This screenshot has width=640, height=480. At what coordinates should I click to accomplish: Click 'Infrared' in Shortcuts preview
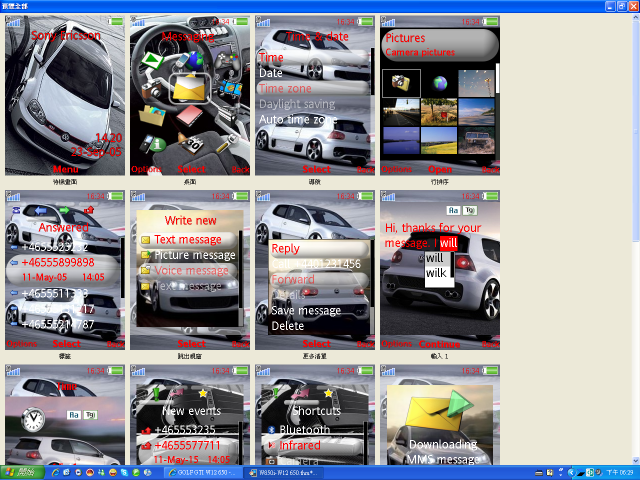[299, 445]
